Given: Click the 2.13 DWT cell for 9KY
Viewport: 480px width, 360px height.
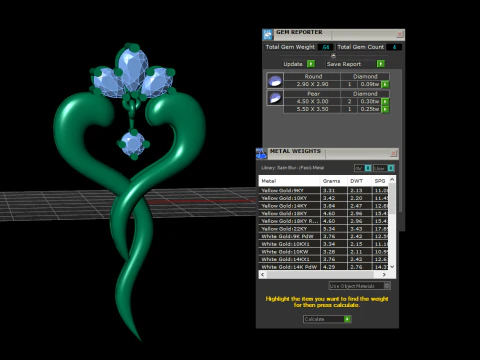Looking at the screenshot, I should click(x=360, y=190).
